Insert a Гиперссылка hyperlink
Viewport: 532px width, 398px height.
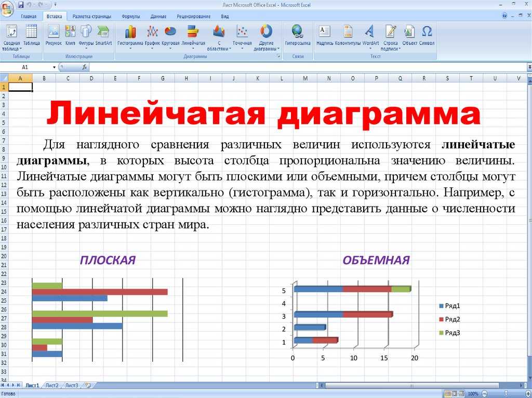pos(298,35)
